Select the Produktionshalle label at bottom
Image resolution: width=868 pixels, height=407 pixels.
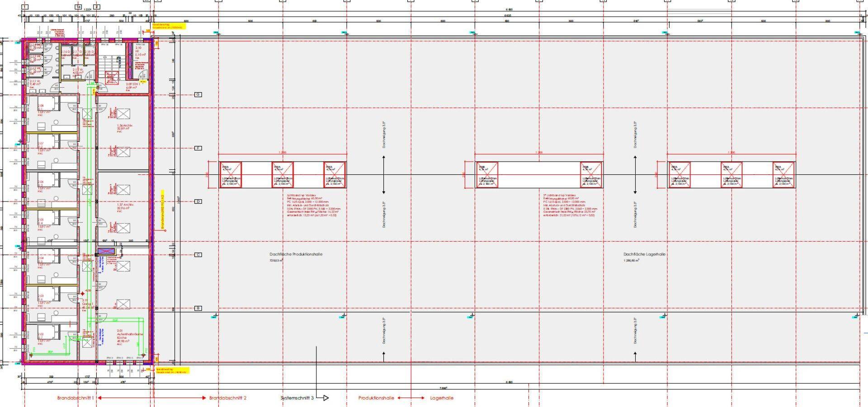pos(376,398)
